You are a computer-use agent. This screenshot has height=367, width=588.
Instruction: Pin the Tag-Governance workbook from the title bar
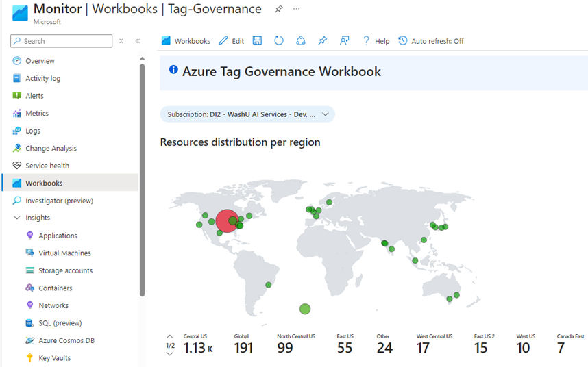pos(279,9)
